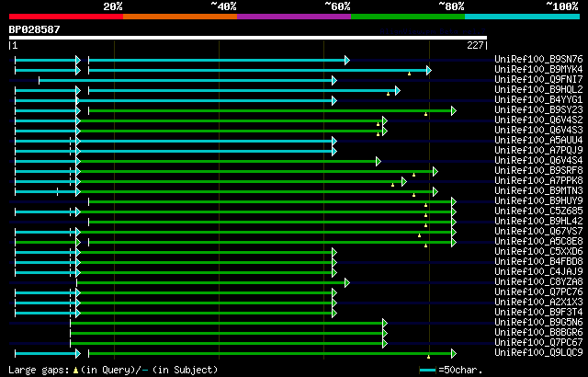Click the Large gaps legend text
Screen dimensions: 588x377
click(39, 371)
